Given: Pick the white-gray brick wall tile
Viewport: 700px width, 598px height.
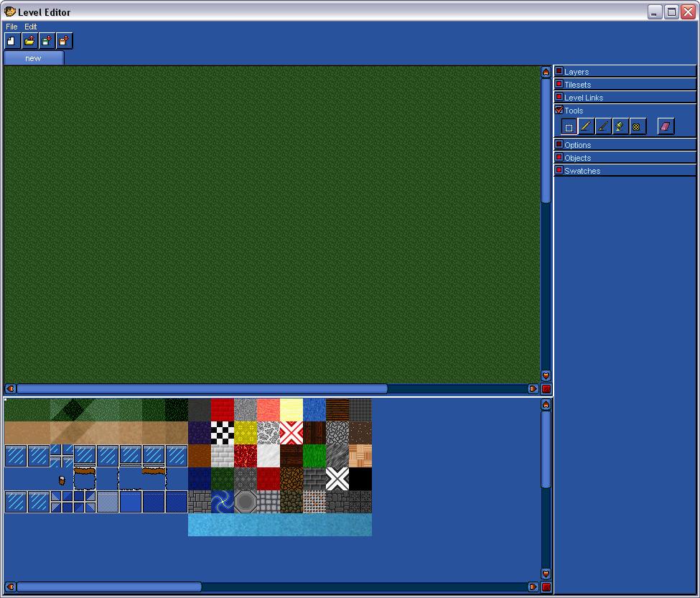Looking at the screenshot, I should click(223, 456).
